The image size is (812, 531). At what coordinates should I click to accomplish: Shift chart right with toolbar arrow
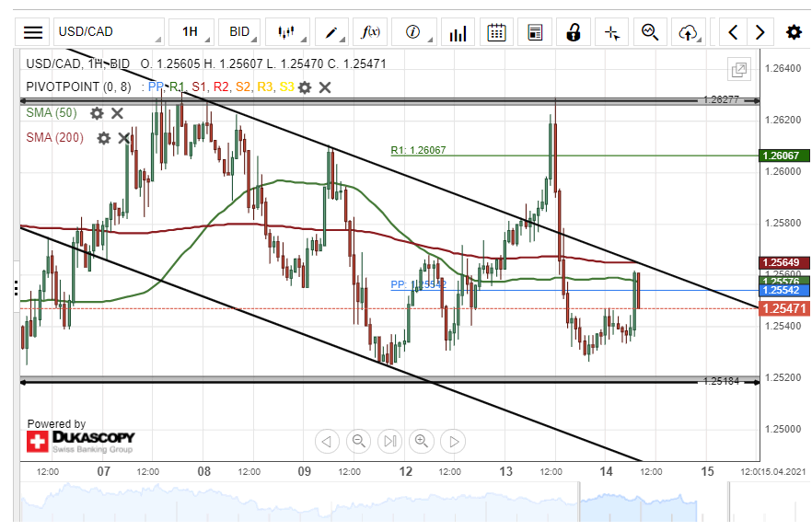(760, 32)
